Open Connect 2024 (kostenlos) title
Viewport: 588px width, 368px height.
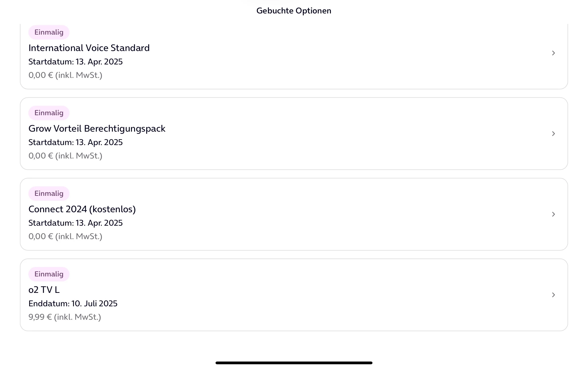(x=82, y=209)
